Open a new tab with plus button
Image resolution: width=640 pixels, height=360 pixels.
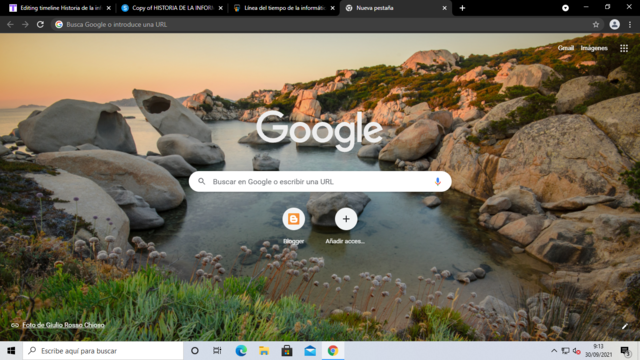[462, 8]
